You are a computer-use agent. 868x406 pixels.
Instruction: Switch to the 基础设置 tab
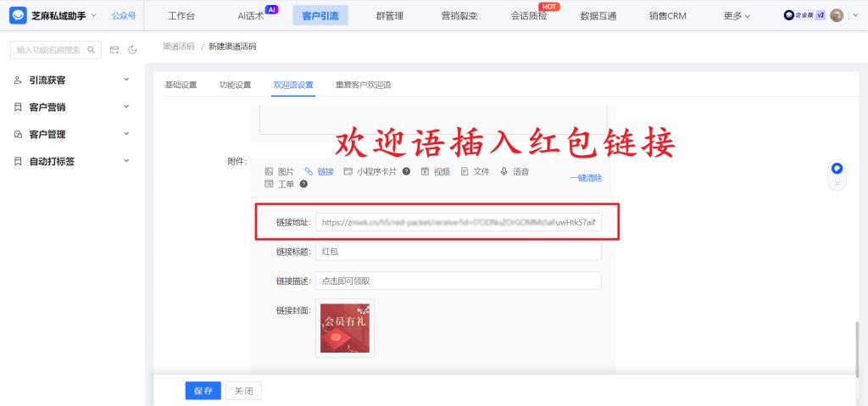(x=181, y=85)
